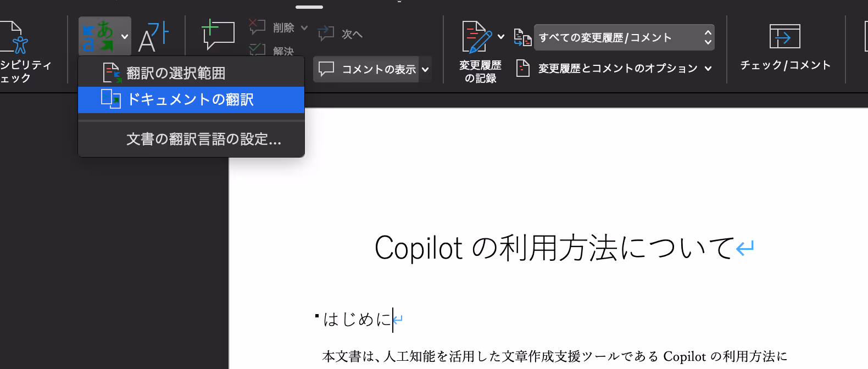Click the heading はじめに
The width and height of the screenshot is (868, 369).
click(357, 319)
